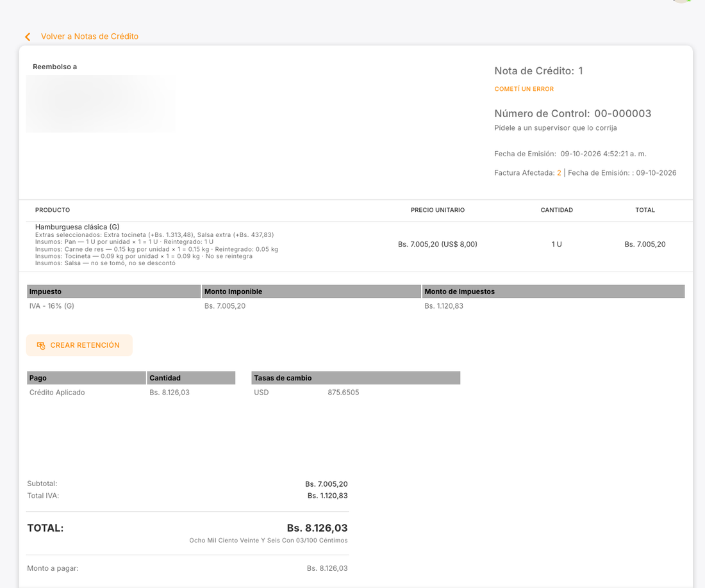This screenshot has width=705, height=588.
Task: Click taxable amount Bs. 7.005,20 cell
Action: [x=225, y=306]
